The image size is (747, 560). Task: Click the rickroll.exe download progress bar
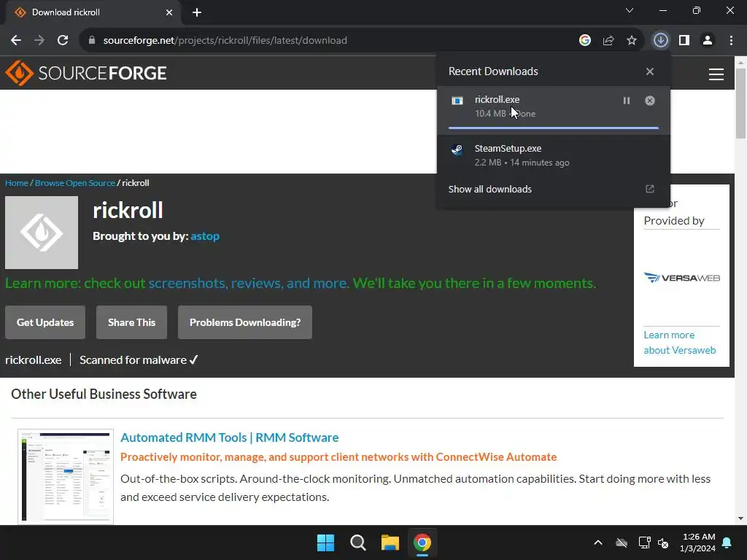[554, 128]
